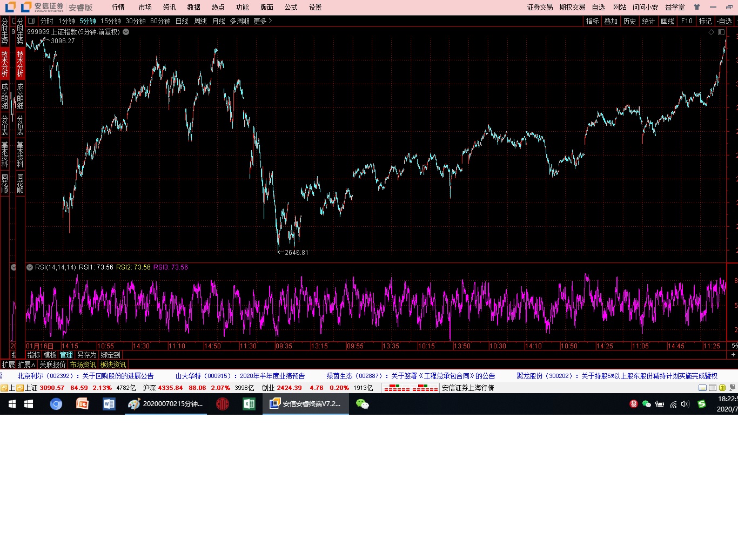This screenshot has height=560, width=738.
Task: Toggle the side panel icon at chart top-right
Action: pos(721,32)
